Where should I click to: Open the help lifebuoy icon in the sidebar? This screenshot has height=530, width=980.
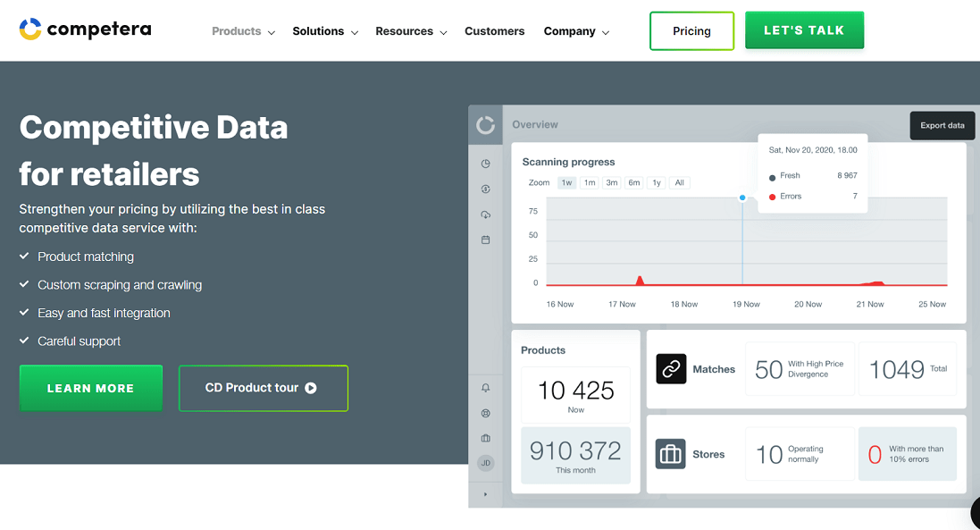pyautogui.click(x=485, y=413)
